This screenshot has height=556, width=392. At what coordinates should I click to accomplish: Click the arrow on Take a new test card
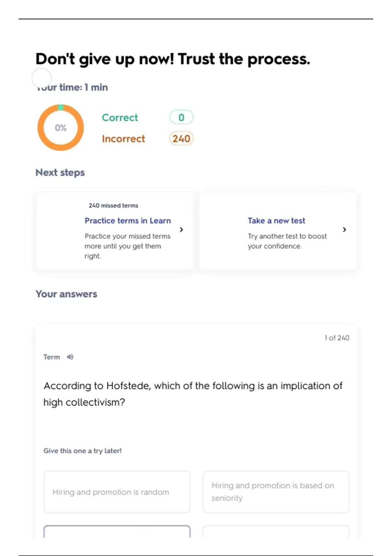point(344,230)
